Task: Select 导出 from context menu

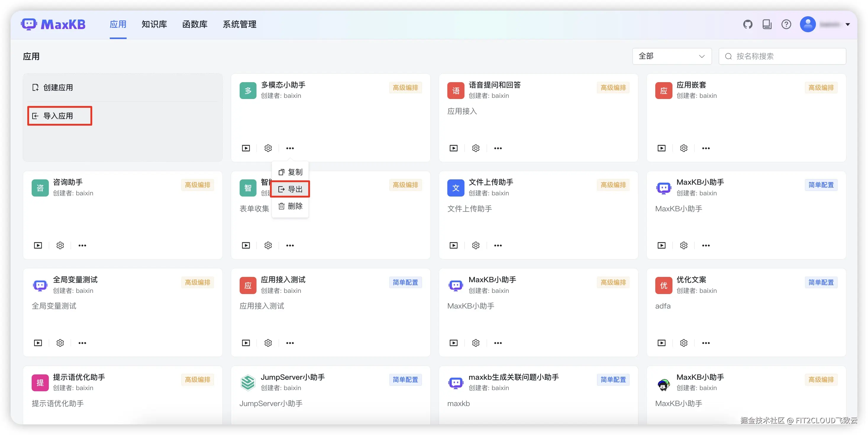Action: click(291, 189)
